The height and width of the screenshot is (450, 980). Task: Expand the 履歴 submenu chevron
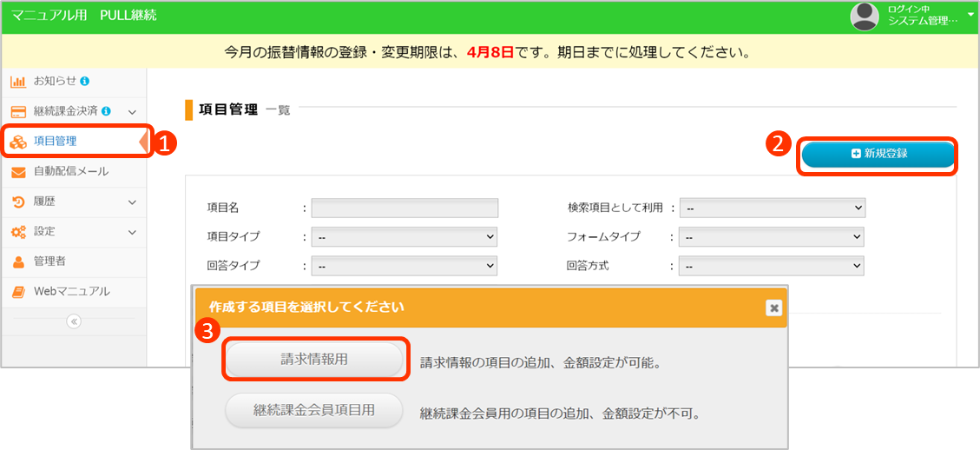pos(132,202)
